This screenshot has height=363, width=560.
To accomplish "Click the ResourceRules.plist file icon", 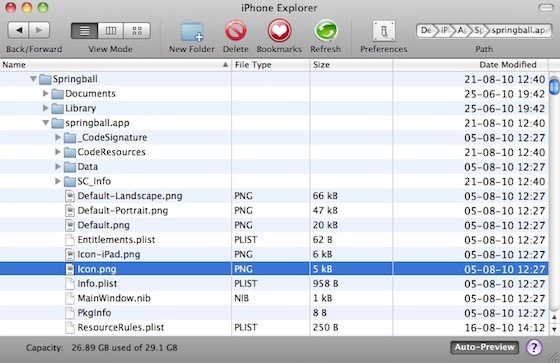I will pyautogui.click(x=70, y=328).
